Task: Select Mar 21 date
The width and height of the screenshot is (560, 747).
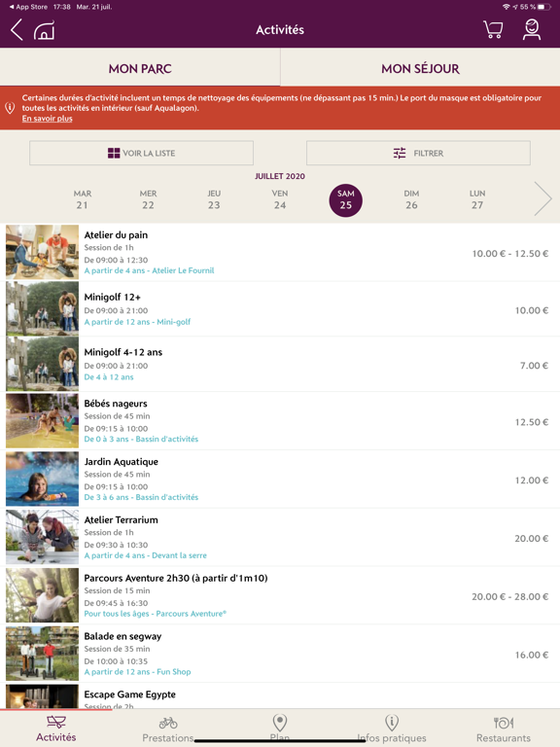Action: pos(83,199)
